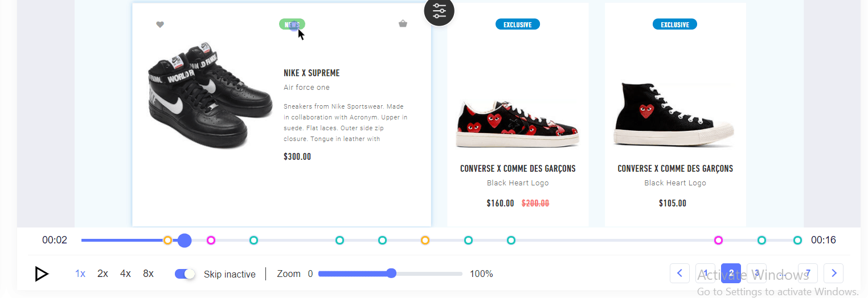Set playback speed to 4x
The width and height of the screenshot is (868, 298).
tap(125, 274)
